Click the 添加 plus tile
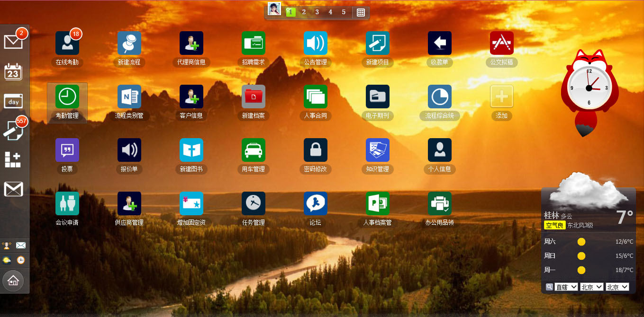 click(x=502, y=97)
